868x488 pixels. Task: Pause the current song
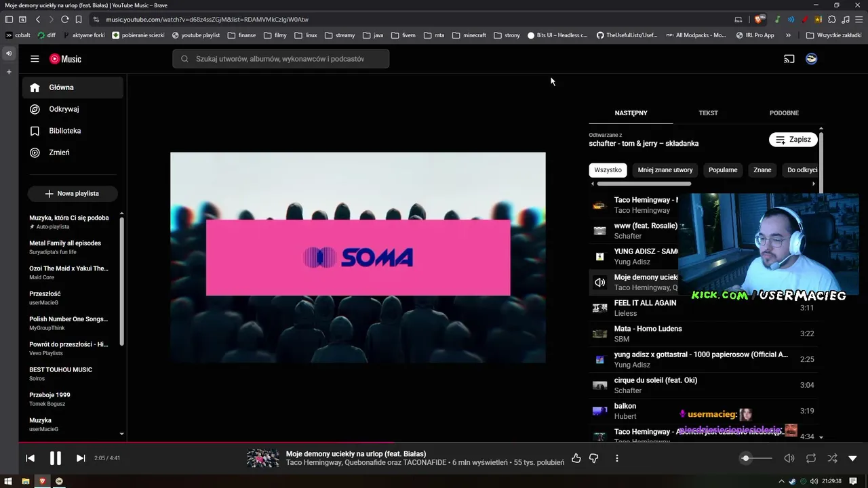(x=56, y=458)
